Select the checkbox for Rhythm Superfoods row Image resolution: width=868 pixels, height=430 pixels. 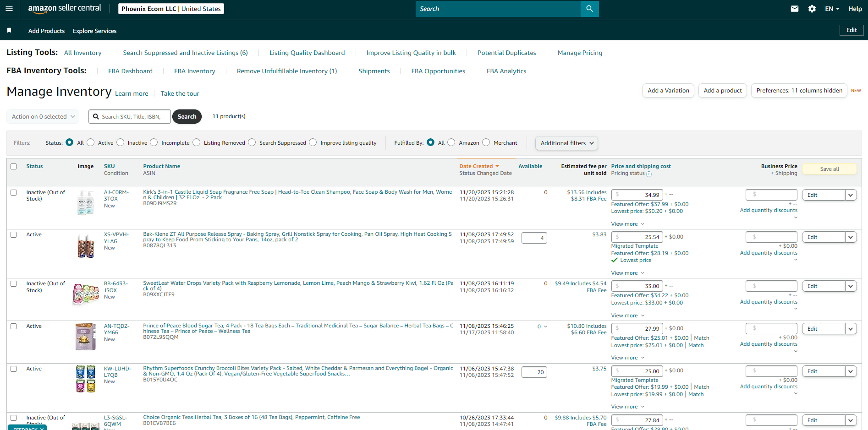click(14, 369)
